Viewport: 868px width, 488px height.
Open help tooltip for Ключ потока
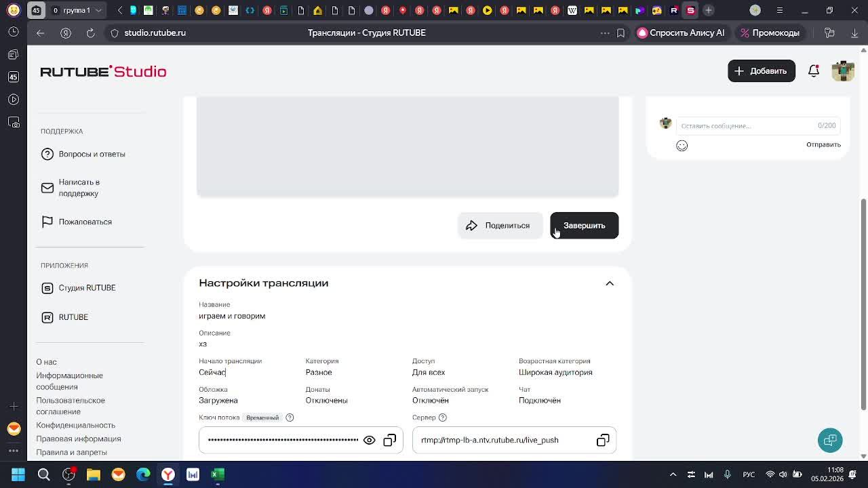290,418
